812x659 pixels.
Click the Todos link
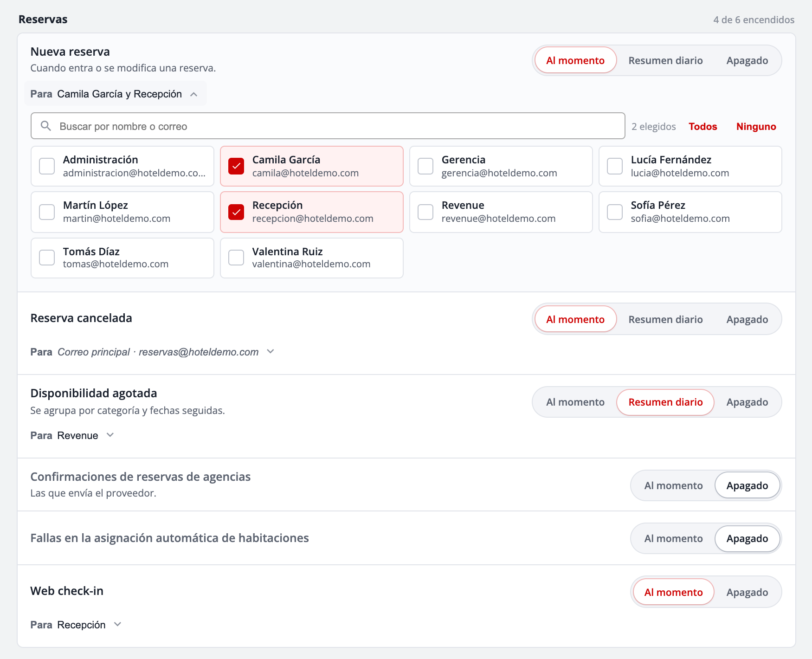(x=703, y=126)
